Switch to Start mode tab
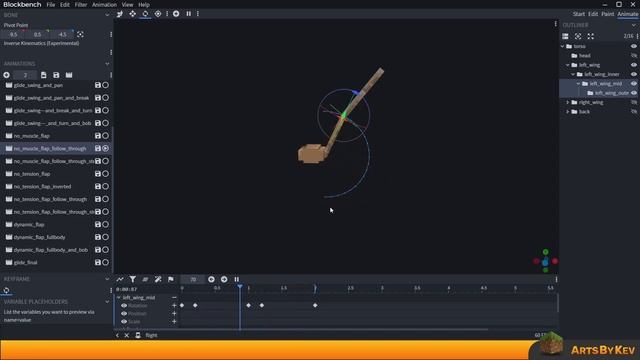Image resolution: width=640 pixels, height=360 pixels. 578,14
